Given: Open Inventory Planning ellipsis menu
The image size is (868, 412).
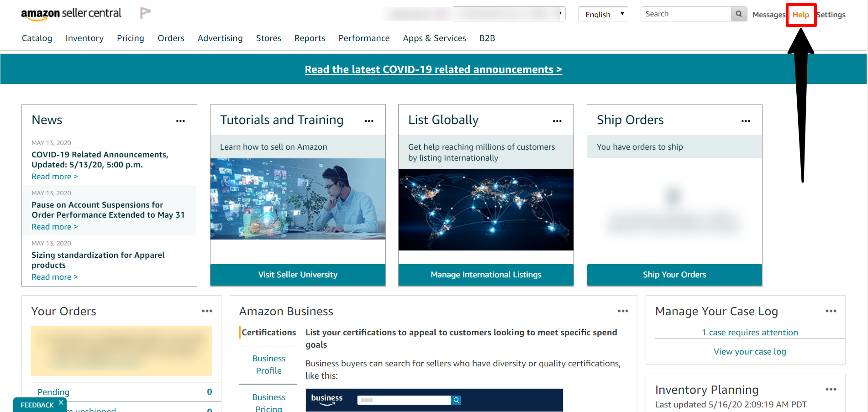Looking at the screenshot, I should pos(831,389).
